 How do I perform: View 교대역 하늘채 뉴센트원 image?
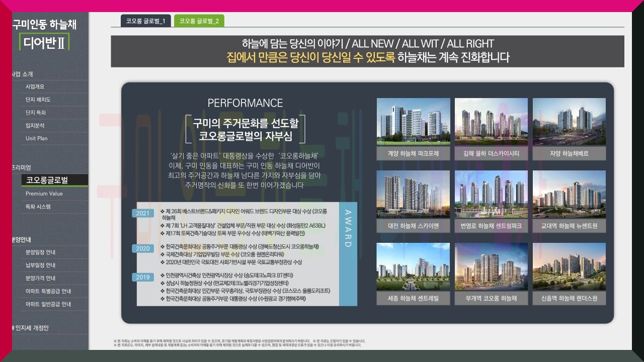(x=569, y=194)
